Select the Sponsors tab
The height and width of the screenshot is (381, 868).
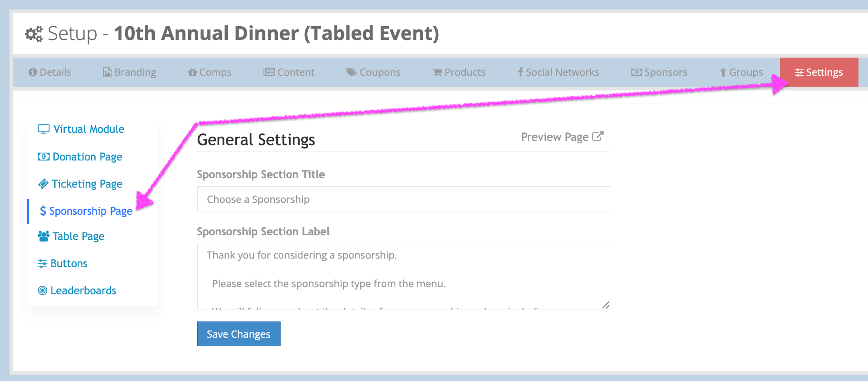[659, 72]
